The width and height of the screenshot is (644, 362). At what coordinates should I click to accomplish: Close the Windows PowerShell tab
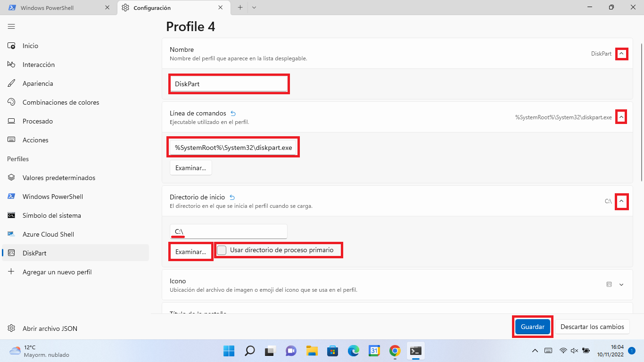[x=107, y=8]
